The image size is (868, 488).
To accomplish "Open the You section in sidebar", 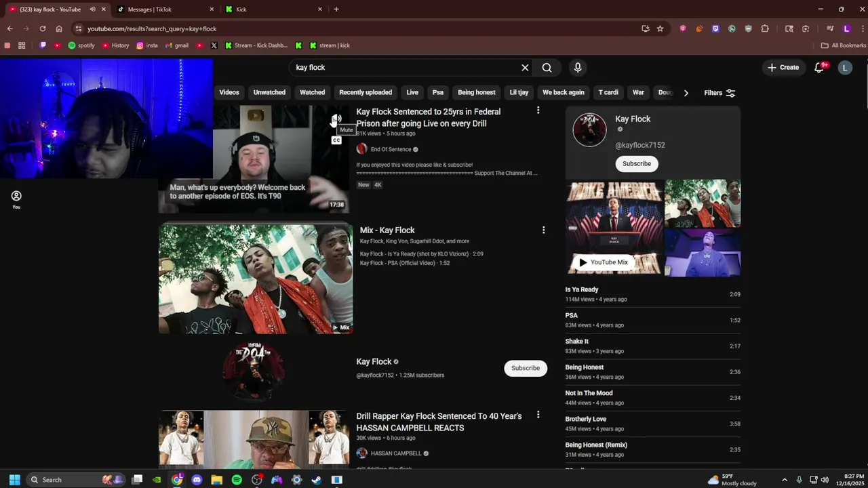I will [x=16, y=199].
